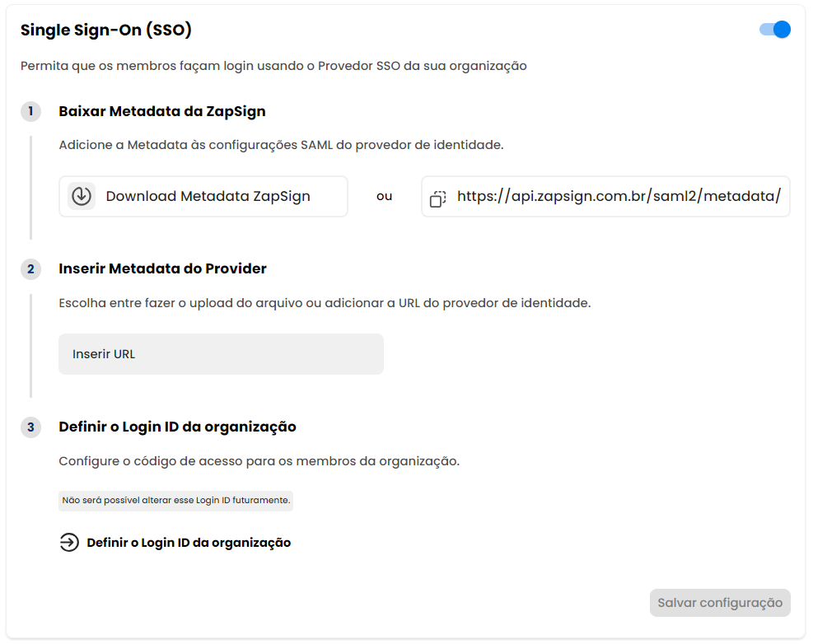
Task: Click the circled arrow icon beside the Login ID link
Action: [x=69, y=543]
